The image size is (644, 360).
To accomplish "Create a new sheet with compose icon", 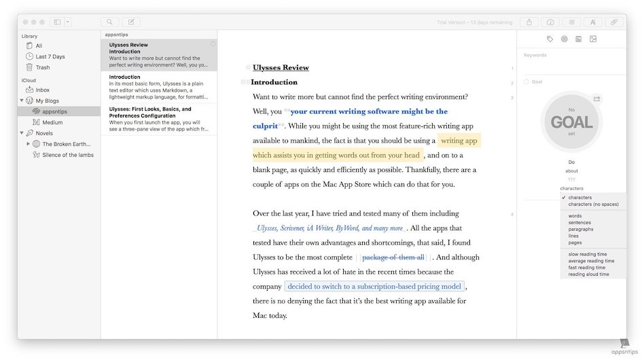I will (130, 22).
